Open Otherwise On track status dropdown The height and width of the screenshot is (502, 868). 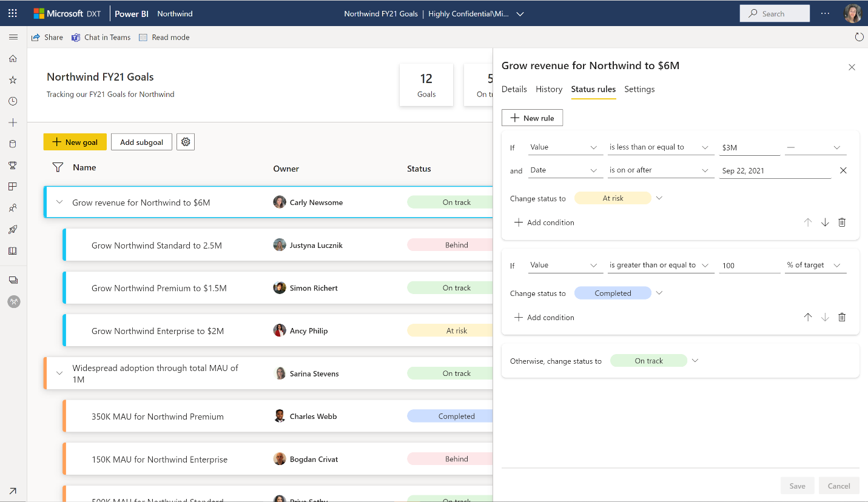pos(695,361)
